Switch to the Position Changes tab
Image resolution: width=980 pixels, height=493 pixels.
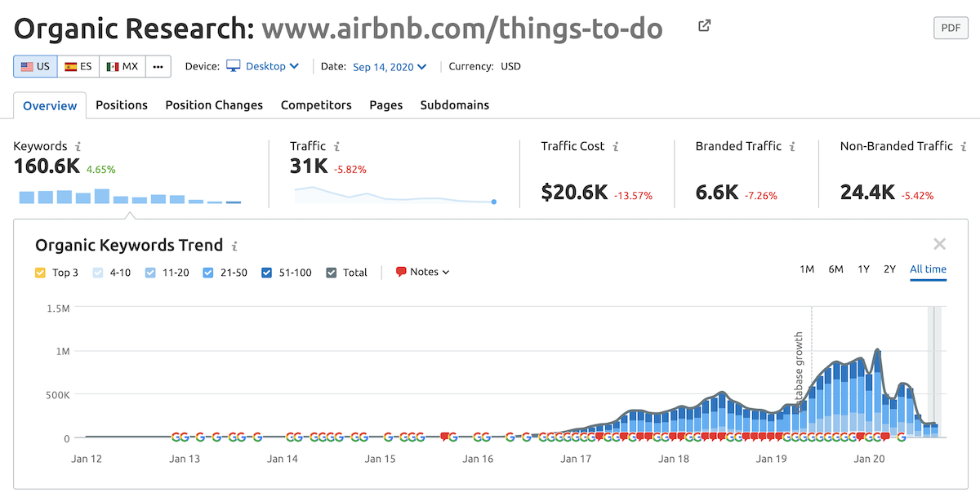(214, 105)
